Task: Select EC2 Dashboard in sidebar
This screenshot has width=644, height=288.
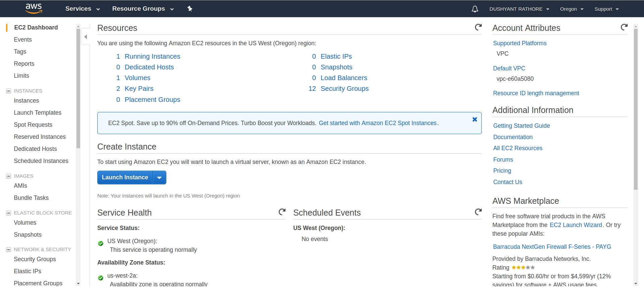Action: [x=36, y=27]
